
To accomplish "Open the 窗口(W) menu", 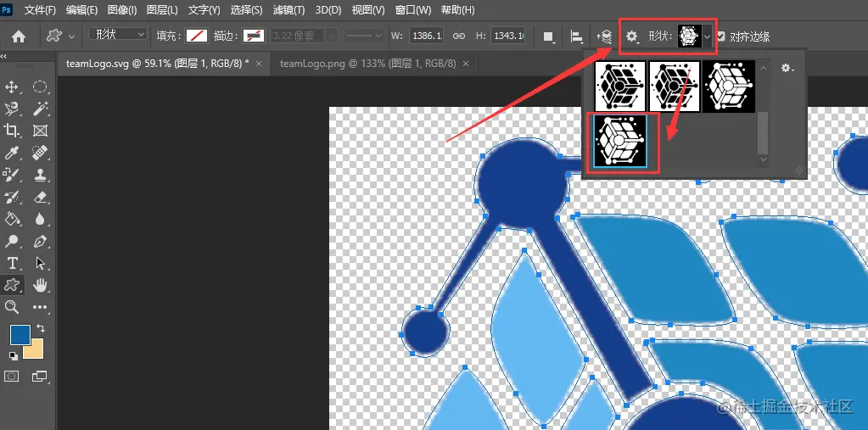I will point(413,10).
